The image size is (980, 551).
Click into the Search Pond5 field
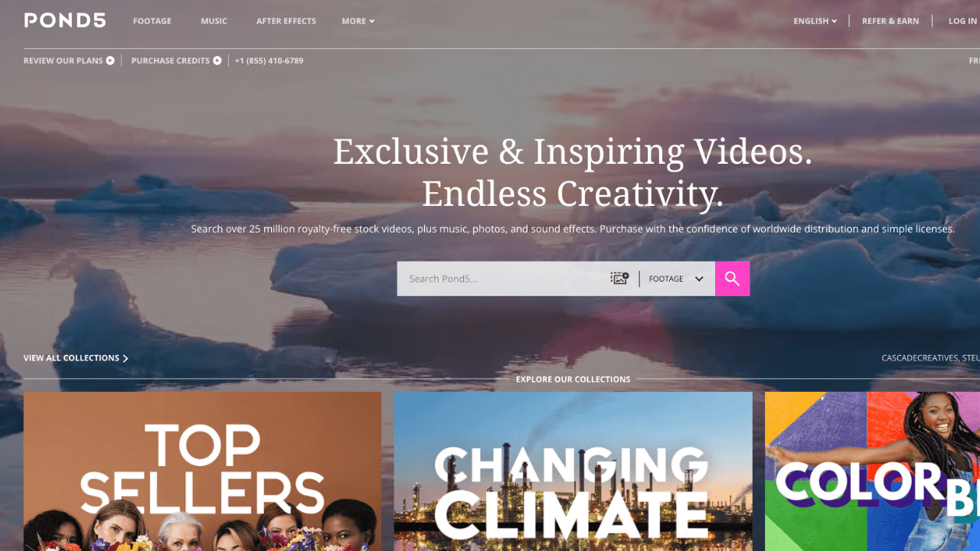[502, 279]
